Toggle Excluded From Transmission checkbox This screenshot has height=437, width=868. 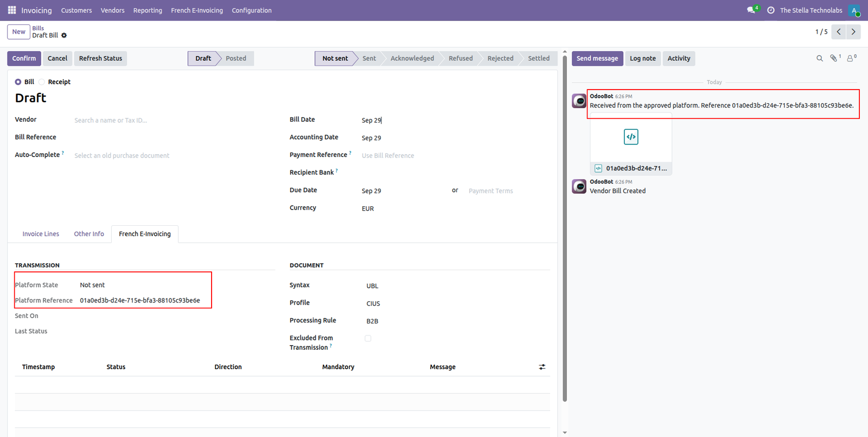[368, 338]
